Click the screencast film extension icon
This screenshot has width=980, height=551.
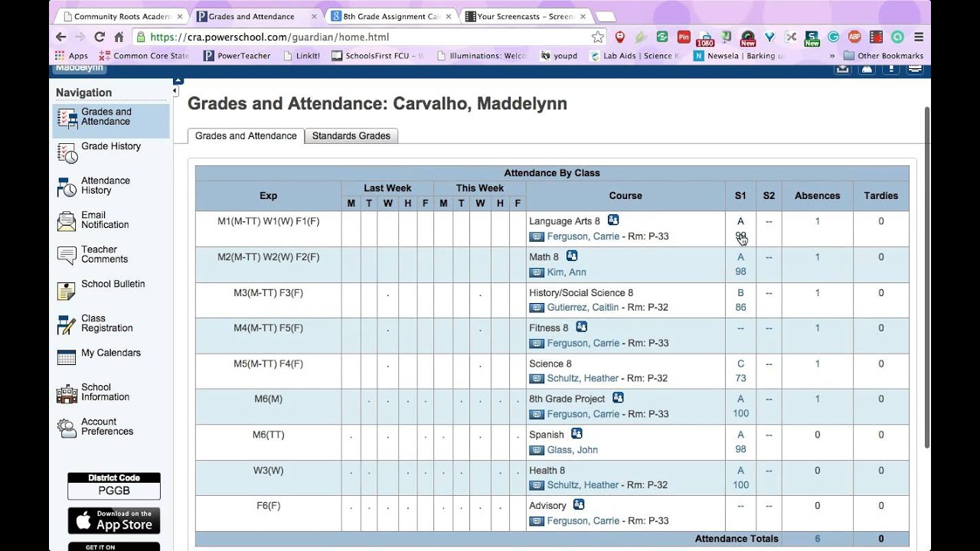[877, 37]
